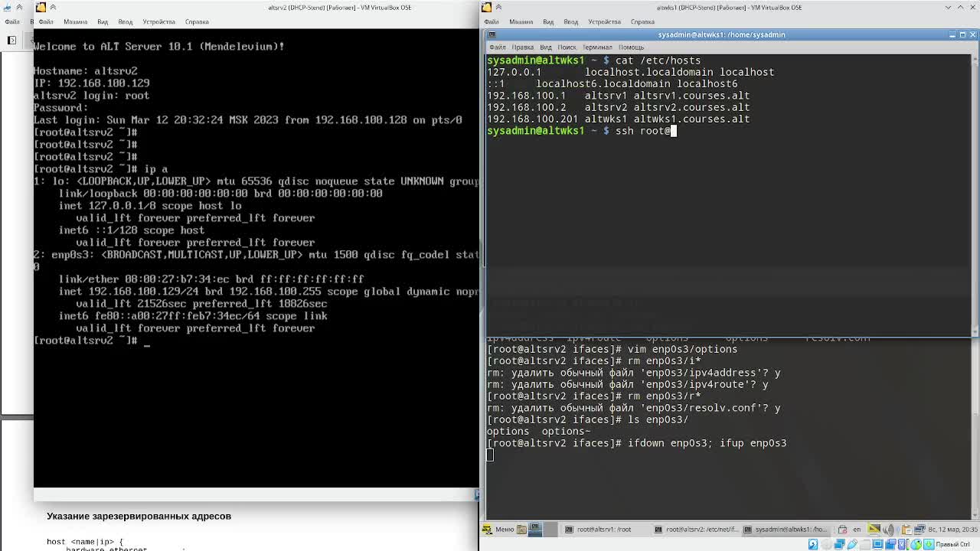Launch terminal from guest panel launcher

point(534,529)
